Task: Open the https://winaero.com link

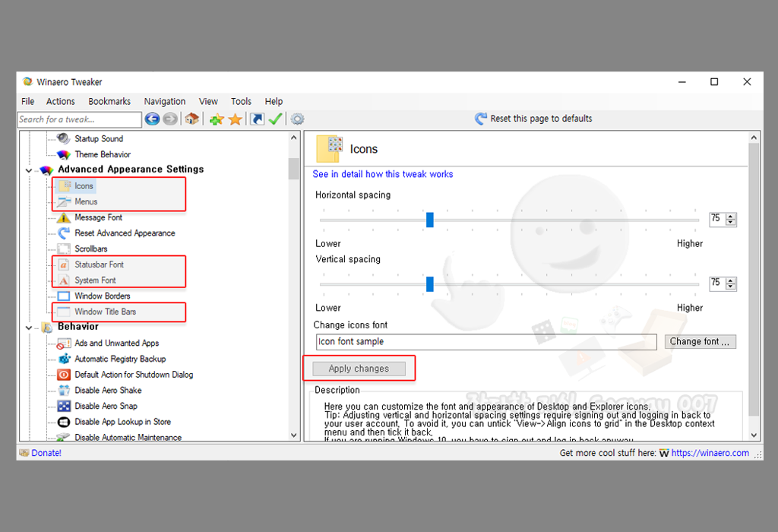Action: click(710, 453)
